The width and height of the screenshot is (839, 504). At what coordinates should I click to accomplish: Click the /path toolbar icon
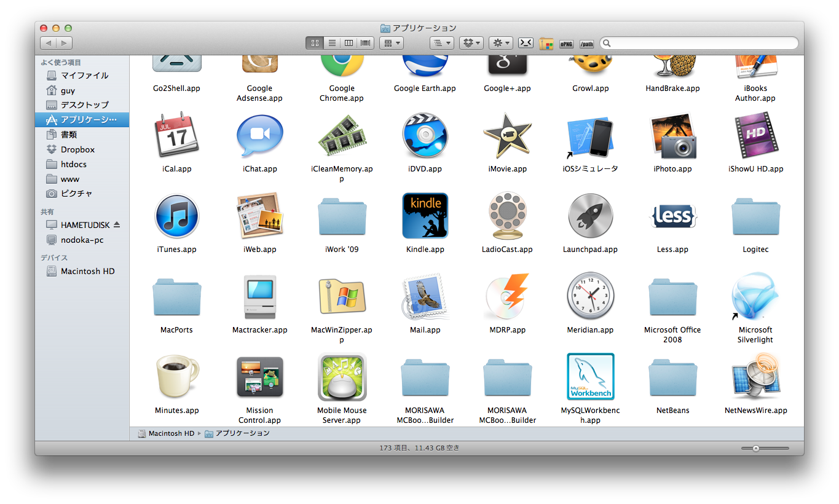point(586,44)
